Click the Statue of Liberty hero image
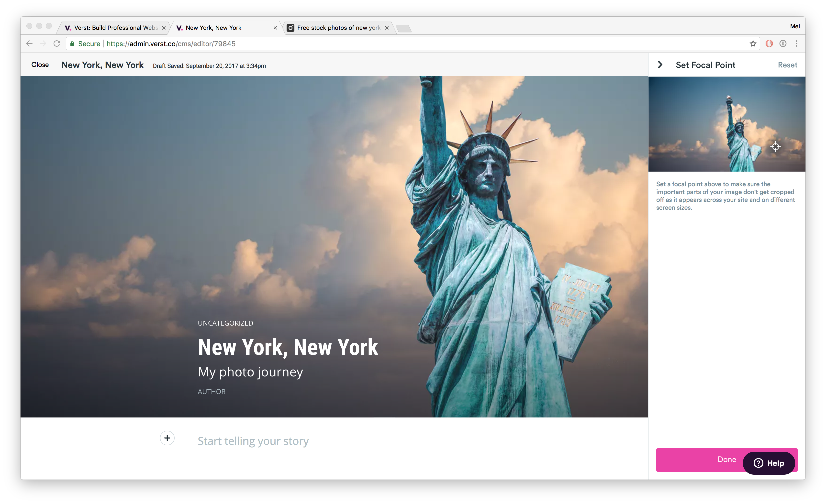 [334, 247]
